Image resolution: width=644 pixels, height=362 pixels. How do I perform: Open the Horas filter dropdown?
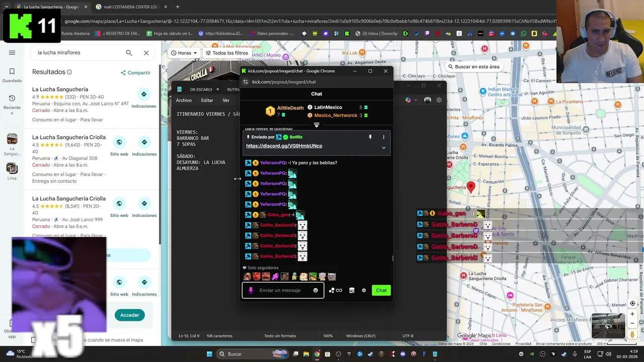[184, 53]
